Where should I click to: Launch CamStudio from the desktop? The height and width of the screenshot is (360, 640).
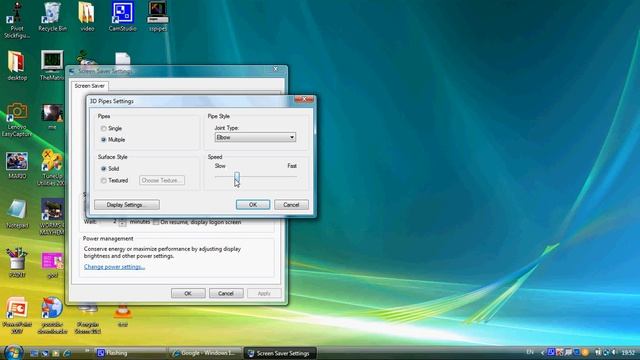pos(122,17)
